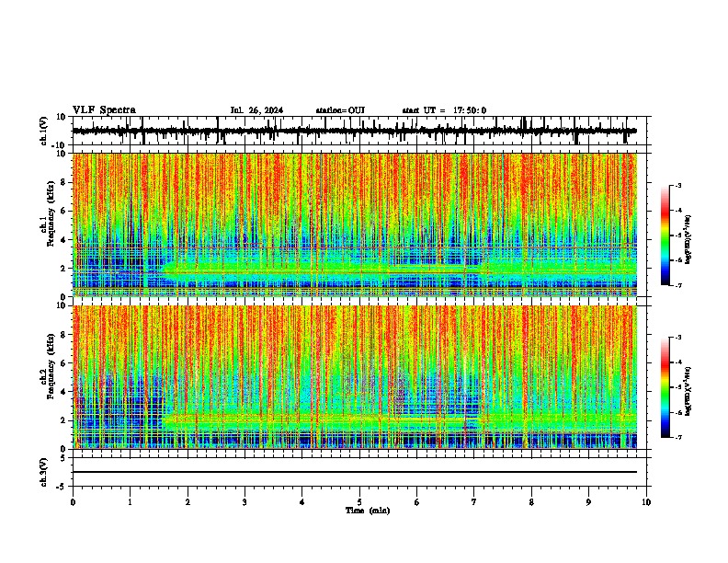728x563 pixels.
Task: Click the -3 label atop ch.1 colorbar
Action: pyautogui.click(x=678, y=185)
